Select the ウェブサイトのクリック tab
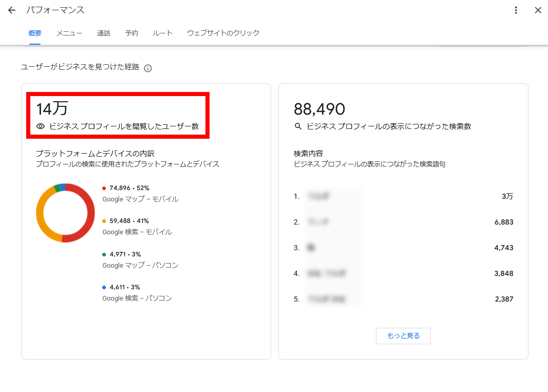 pyautogui.click(x=223, y=33)
